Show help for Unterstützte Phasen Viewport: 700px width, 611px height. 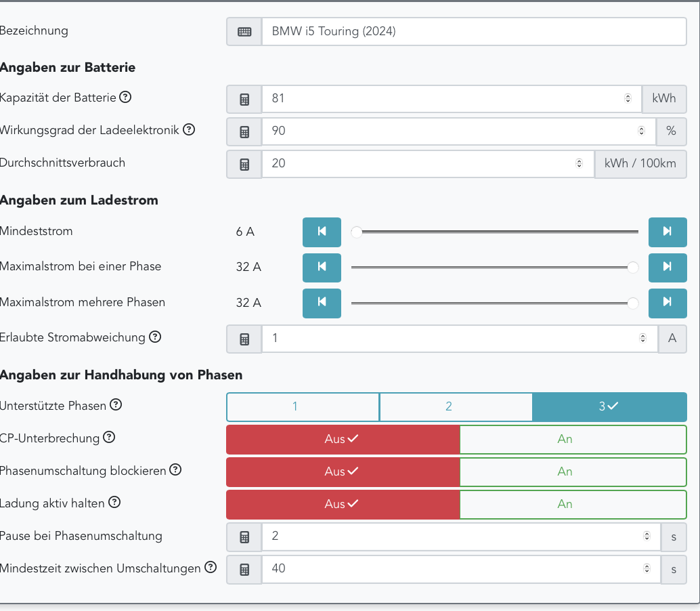click(116, 405)
